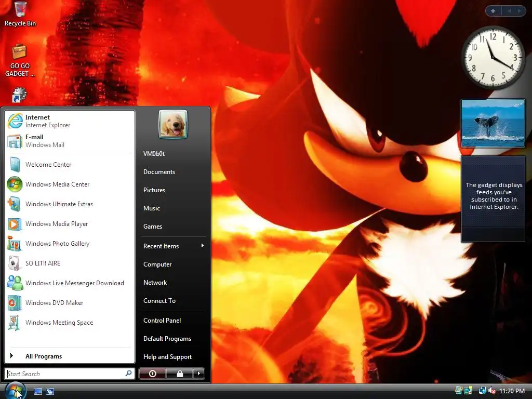This screenshot has width=532, height=399.
Task: Open the VM0b0t user folder
Action: point(173,154)
